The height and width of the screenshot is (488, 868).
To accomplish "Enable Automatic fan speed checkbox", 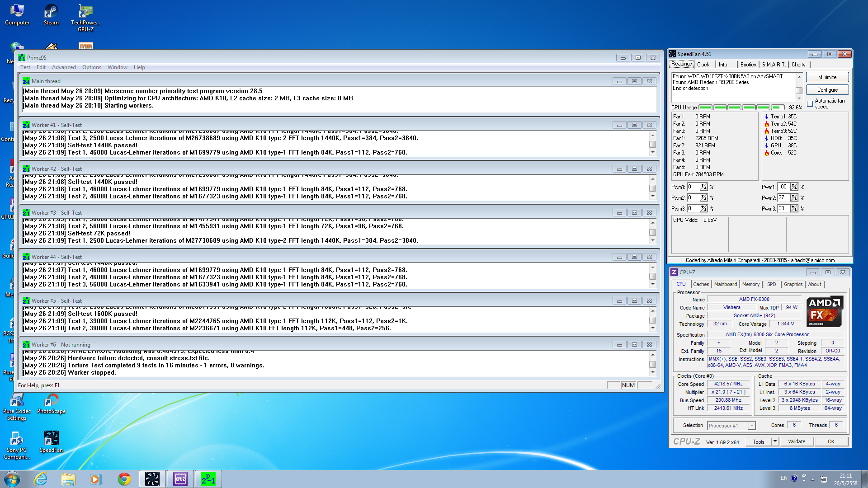I will pos(810,104).
